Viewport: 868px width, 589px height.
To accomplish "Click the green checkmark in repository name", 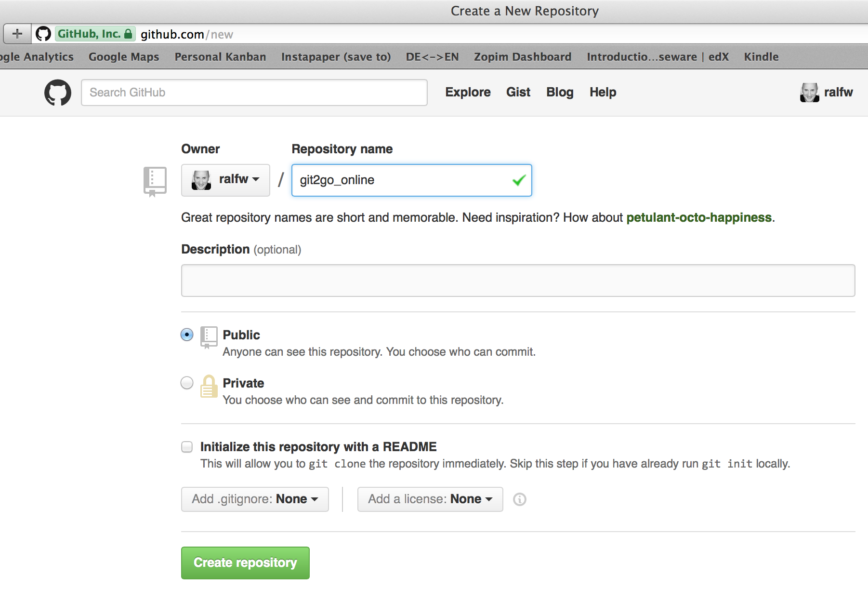I will [519, 180].
